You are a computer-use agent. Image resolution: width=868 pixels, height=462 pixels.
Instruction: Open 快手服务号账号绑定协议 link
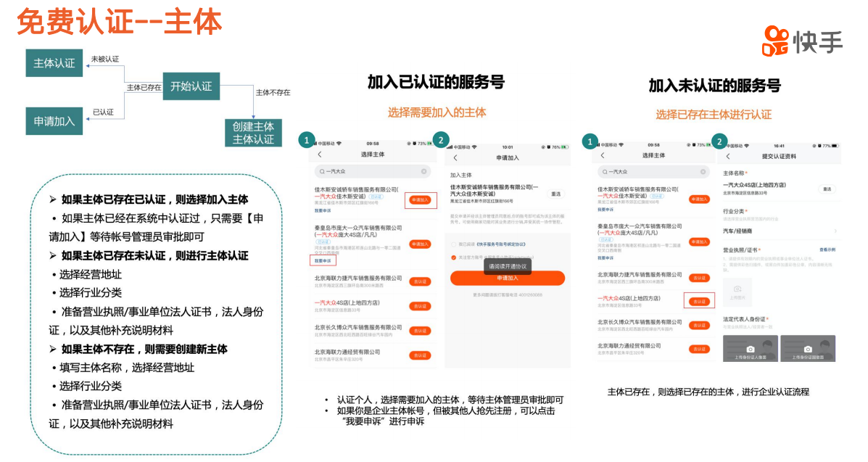pyautogui.click(x=500, y=244)
